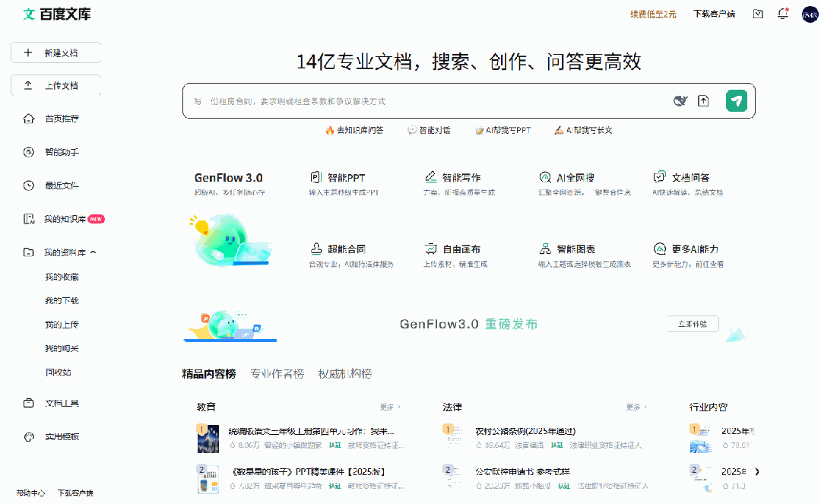821x504 pixels.
Task: Click 下载客户端 in the top bar
Action: point(714,14)
